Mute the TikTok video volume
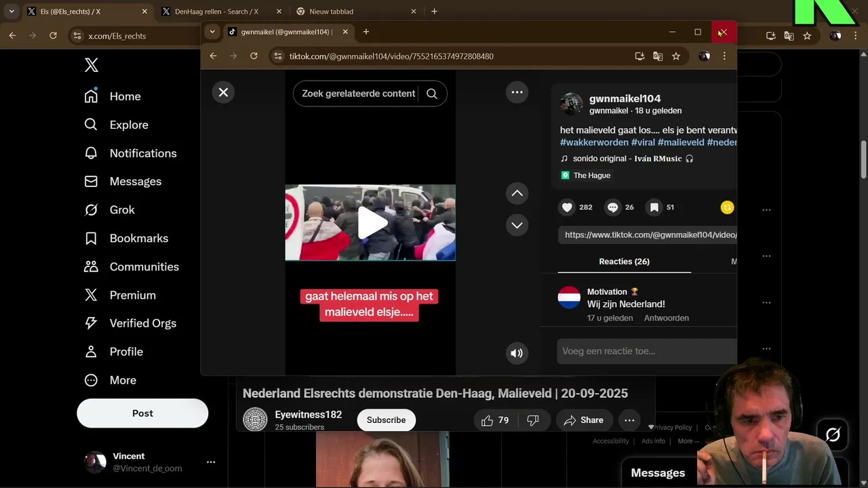Image resolution: width=868 pixels, height=488 pixels. click(x=517, y=353)
